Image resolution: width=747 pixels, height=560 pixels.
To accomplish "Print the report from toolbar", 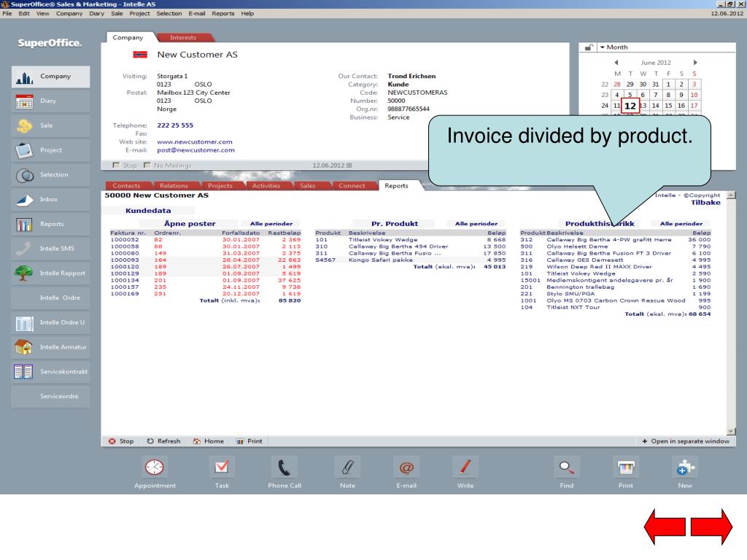I will coord(249,441).
